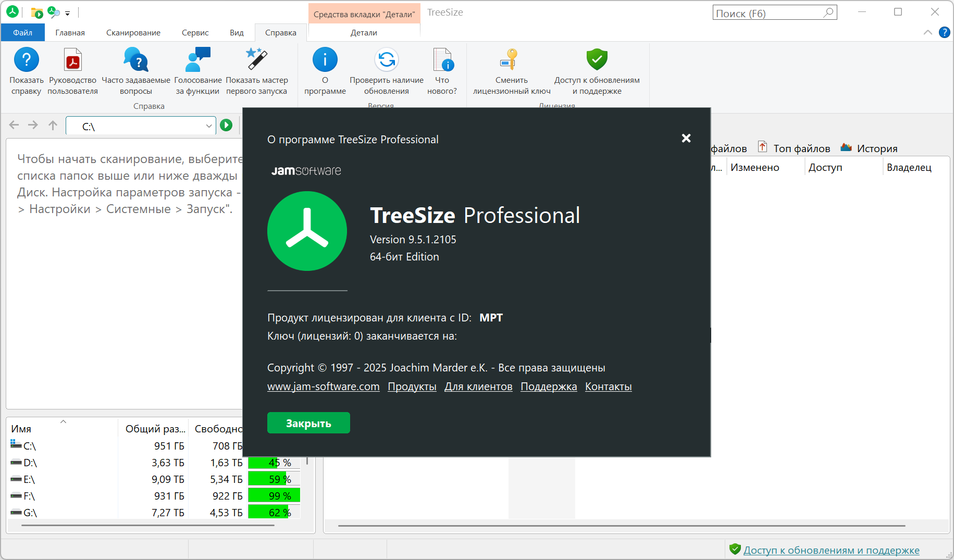Image resolution: width=954 pixels, height=560 pixels.
Task: Open the PDF user manual icon
Action: click(73, 59)
